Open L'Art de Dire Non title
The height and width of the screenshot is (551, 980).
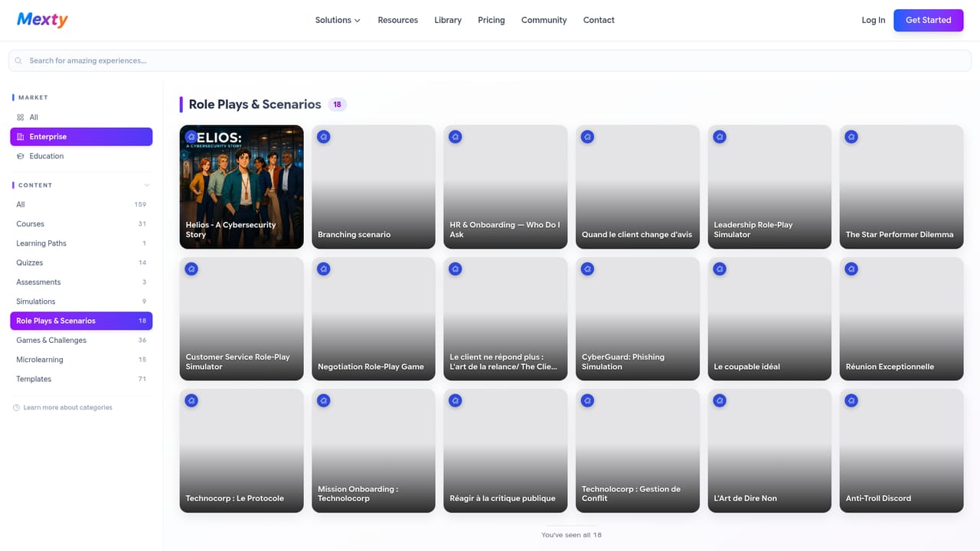[745, 498]
